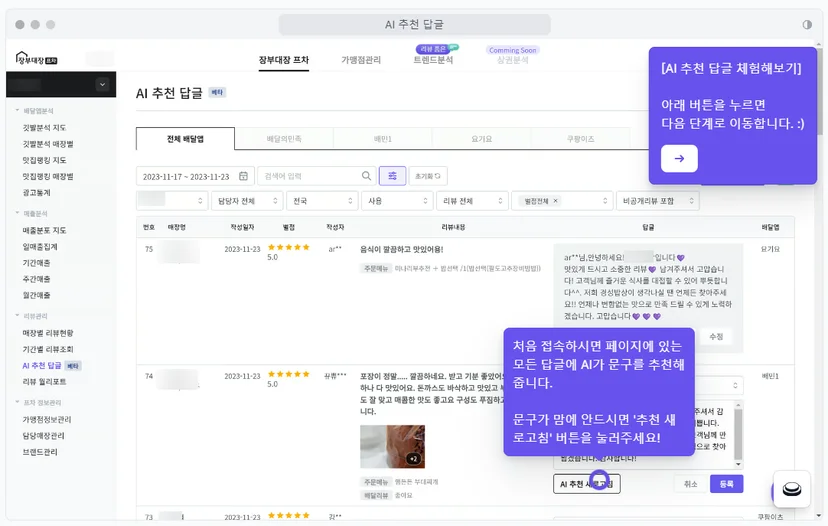
Task: Switch to the 쿠팡이츠 tab
Action: pos(580,139)
